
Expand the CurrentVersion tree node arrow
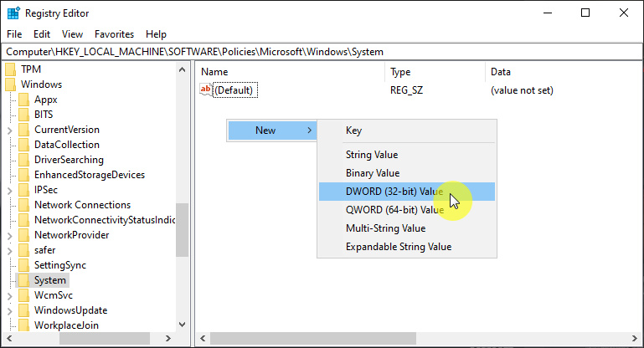(x=9, y=130)
